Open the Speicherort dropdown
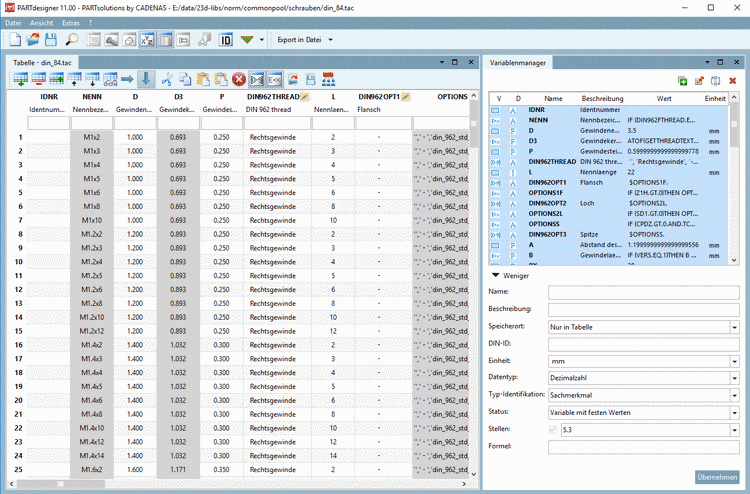This screenshot has width=750, height=494. point(734,326)
